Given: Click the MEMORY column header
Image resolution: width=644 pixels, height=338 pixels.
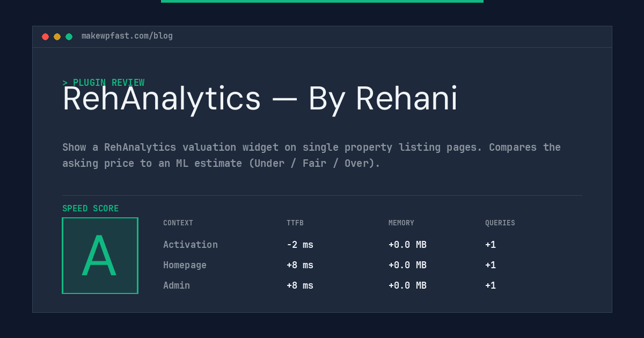Looking at the screenshot, I should [401, 223].
